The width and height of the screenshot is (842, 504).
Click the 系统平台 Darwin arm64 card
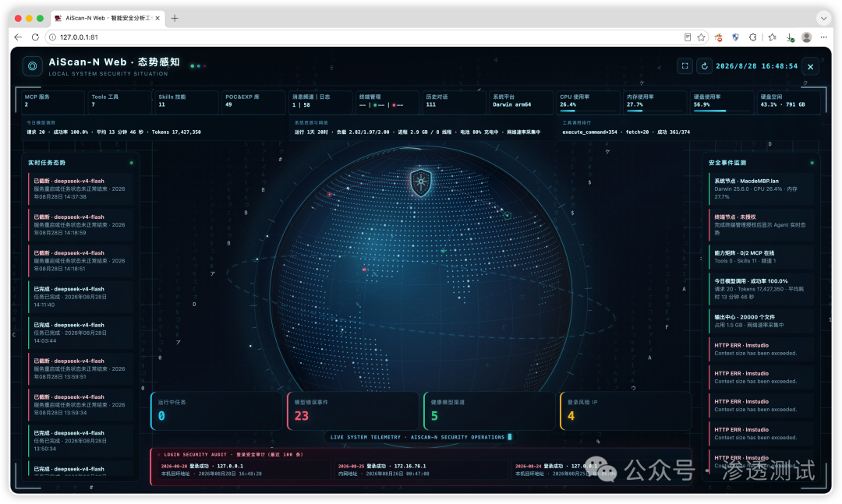click(x=522, y=101)
